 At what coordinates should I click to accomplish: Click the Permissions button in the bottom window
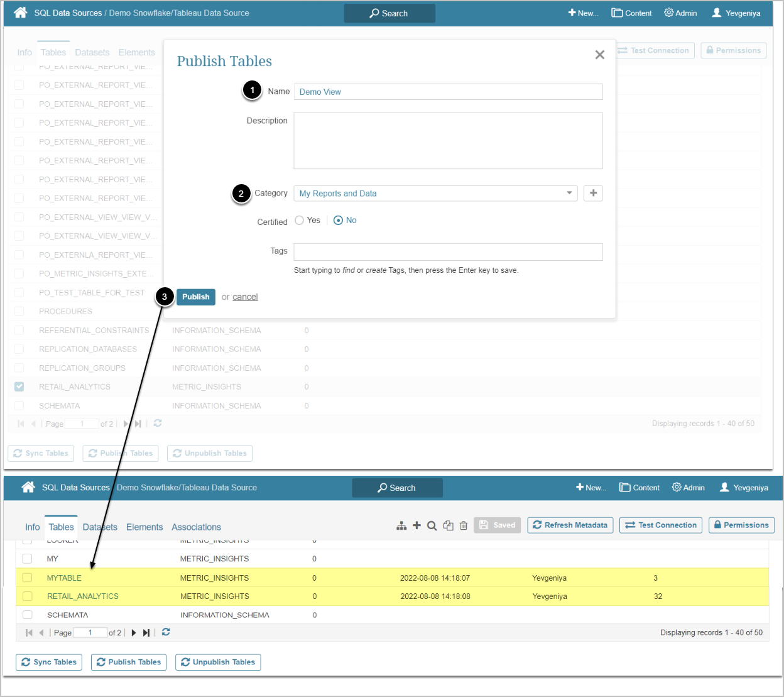(741, 525)
